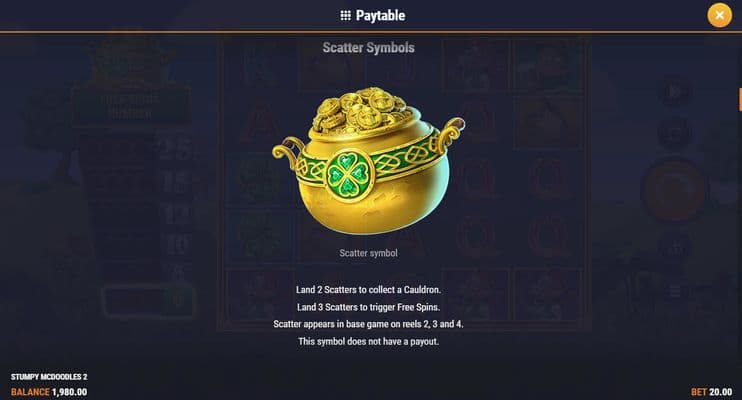Click the pot's left curled handle

tap(290, 152)
